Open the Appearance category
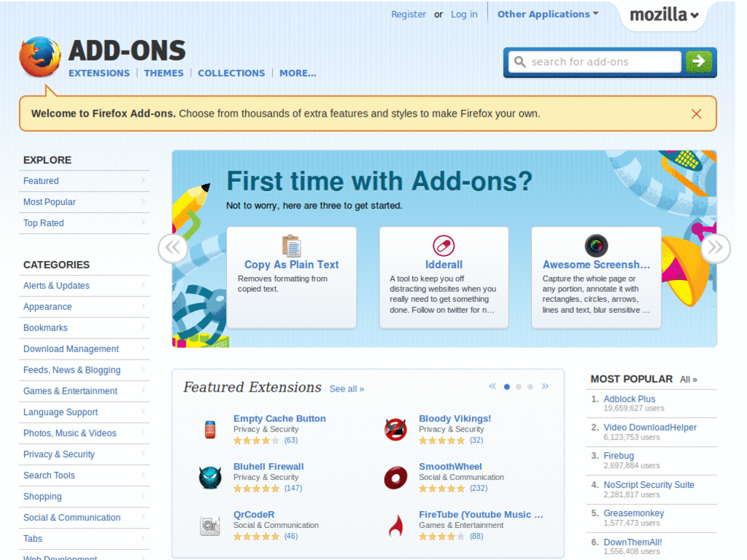This screenshot has width=747, height=560. coord(84,307)
